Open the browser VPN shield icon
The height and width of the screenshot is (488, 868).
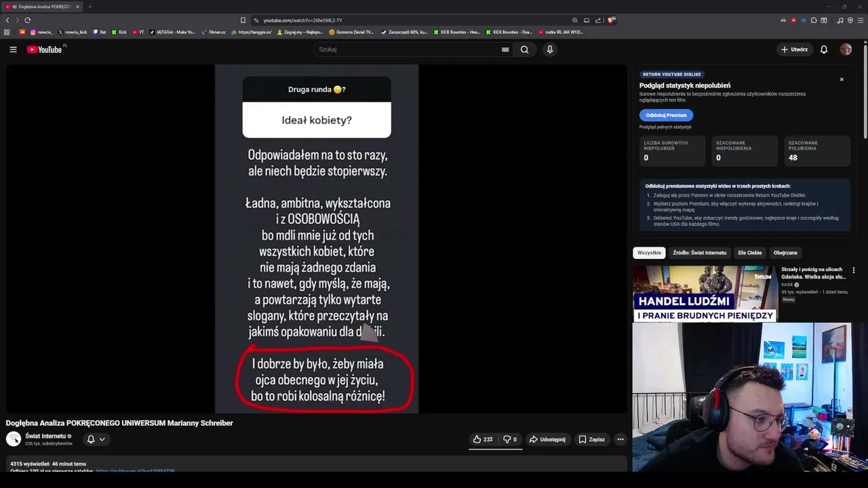(x=850, y=20)
